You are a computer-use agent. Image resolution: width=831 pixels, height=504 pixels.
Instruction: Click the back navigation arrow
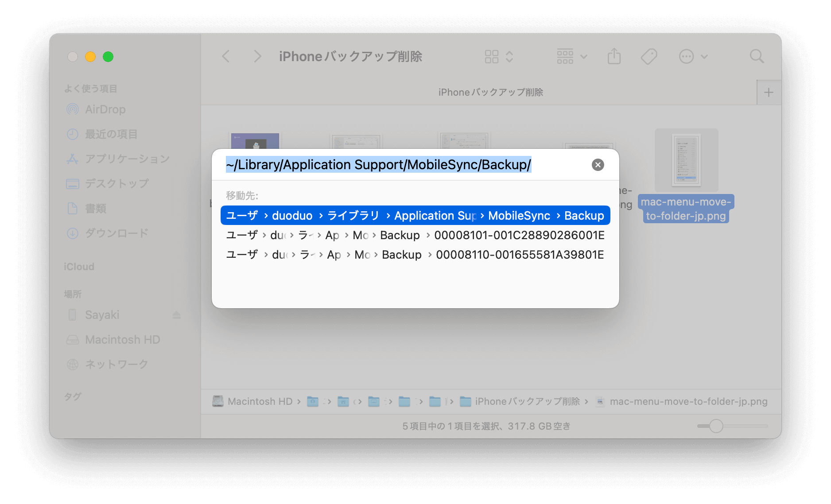click(226, 56)
